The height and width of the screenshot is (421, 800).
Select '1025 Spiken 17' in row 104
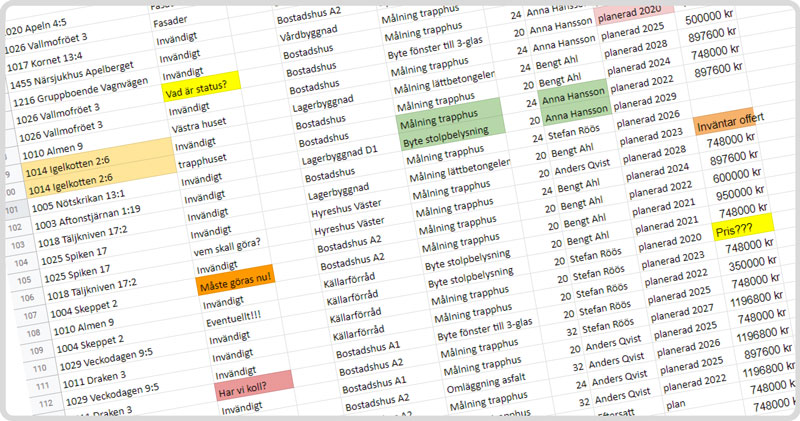[x=74, y=257]
